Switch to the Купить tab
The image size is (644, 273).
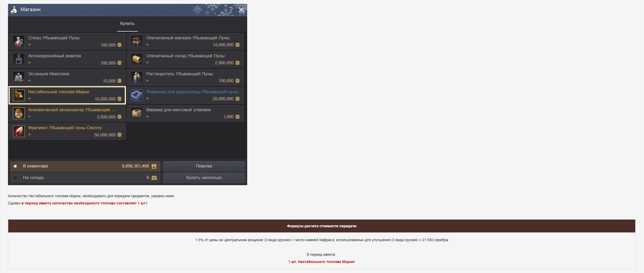pos(127,24)
